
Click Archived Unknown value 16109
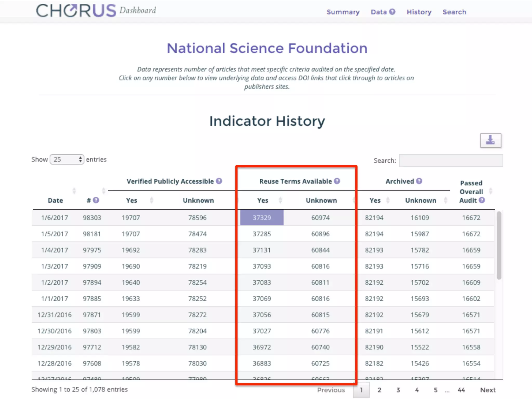(x=420, y=218)
